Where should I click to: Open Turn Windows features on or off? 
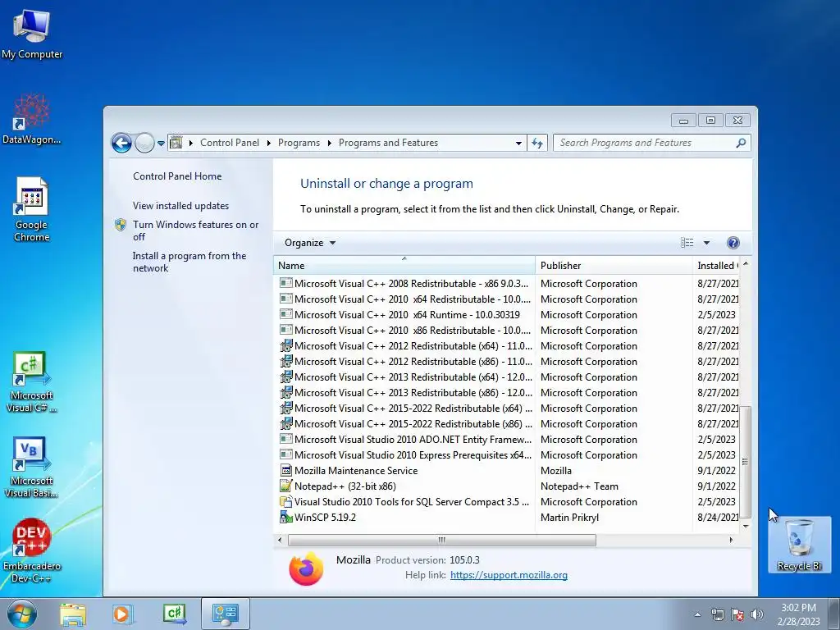pos(195,231)
